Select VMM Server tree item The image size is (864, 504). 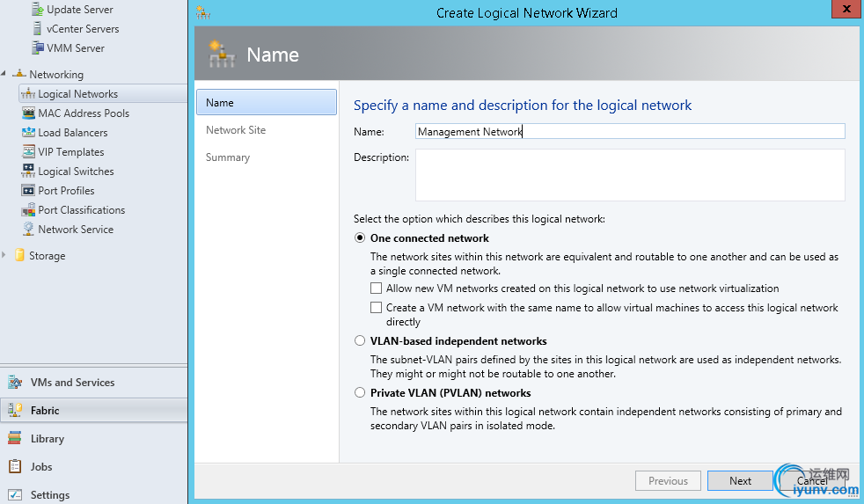click(75, 47)
